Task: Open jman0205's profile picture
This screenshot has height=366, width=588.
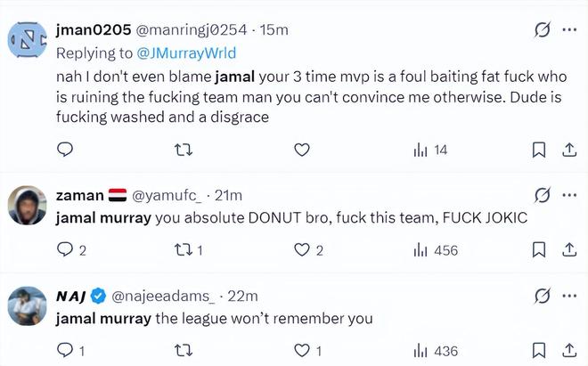Action: 27,38
